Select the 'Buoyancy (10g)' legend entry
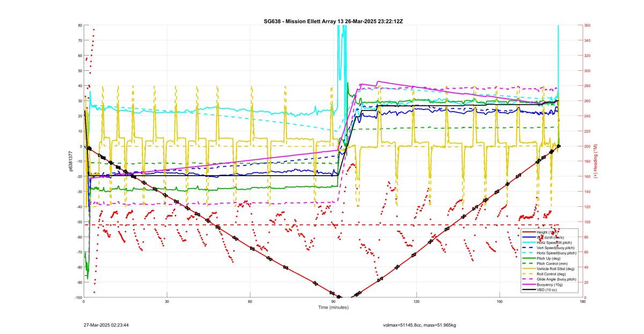This screenshot has height=334, width=644. click(550, 285)
